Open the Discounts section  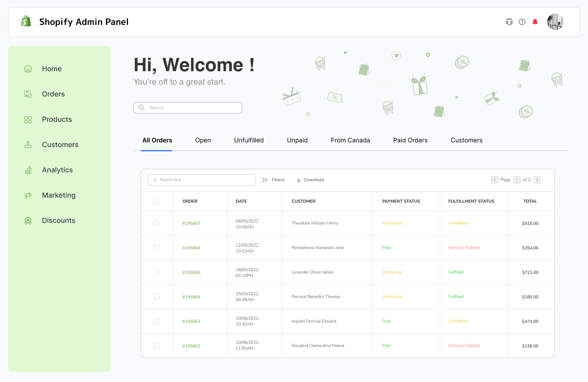tap(58, 220)
